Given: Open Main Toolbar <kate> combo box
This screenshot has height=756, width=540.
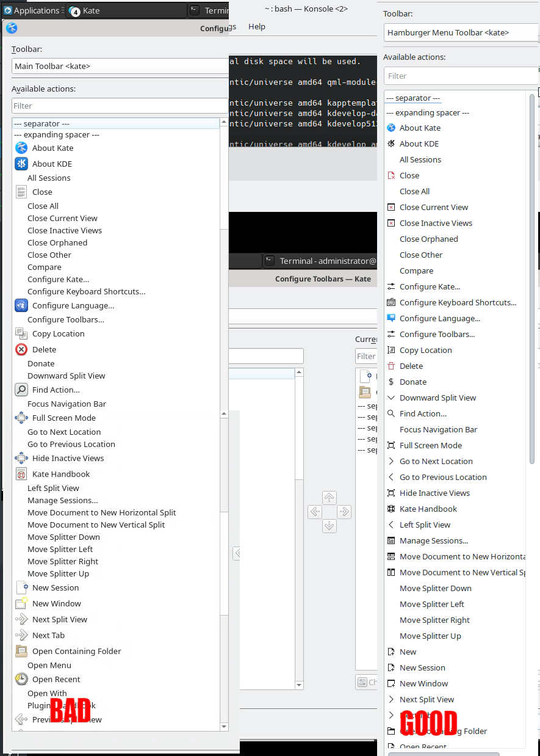Looking at the screenshot, I should (x=120, y=66).
